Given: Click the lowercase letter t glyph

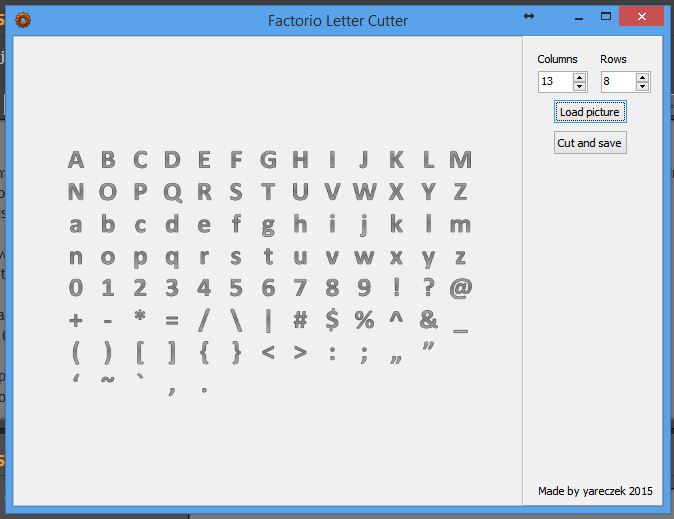Looking at the screenshot, I should pyautogui.click(x=268, y=256).
